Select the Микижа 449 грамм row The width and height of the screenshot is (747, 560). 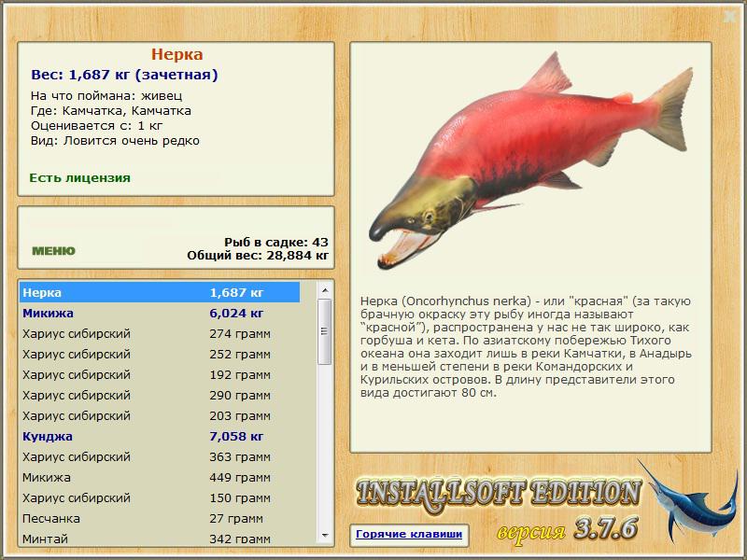160,477
